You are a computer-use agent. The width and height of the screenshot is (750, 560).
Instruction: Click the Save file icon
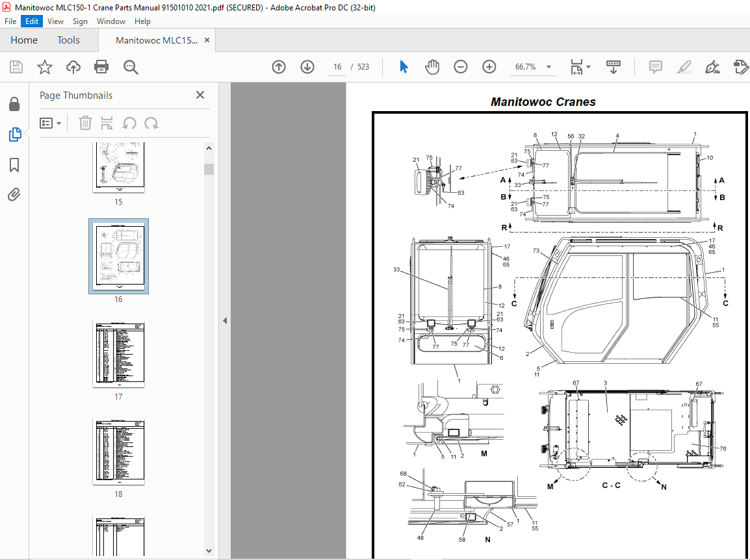coord(16,67)
